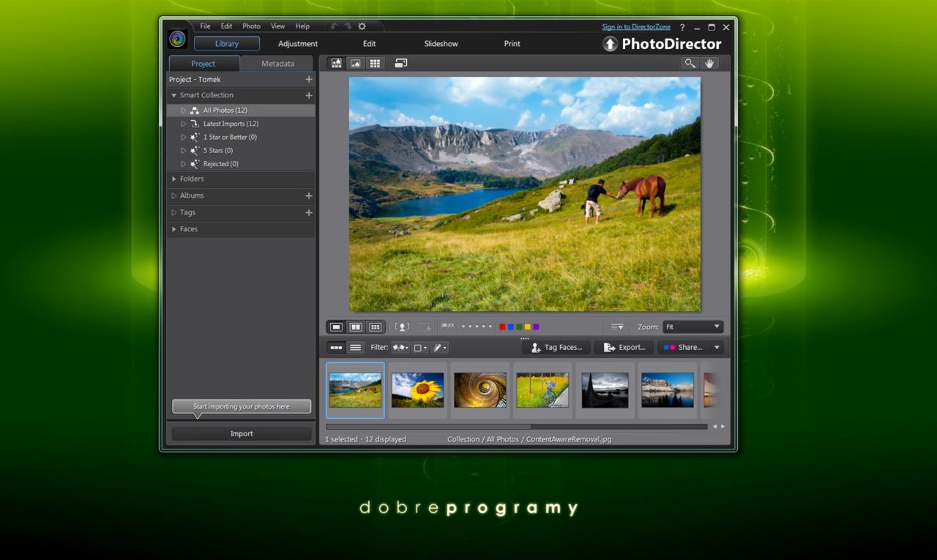Image resolution: width=937 pixels, height=560 pixels.
Task: Apply the purple color label
Action: point(536,327)
